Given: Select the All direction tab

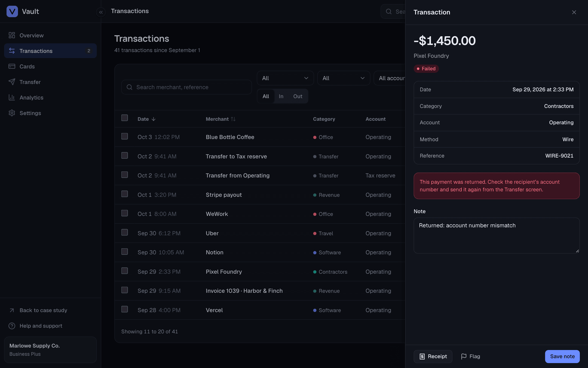Looking at the screenshot, I should click(266, 96).
